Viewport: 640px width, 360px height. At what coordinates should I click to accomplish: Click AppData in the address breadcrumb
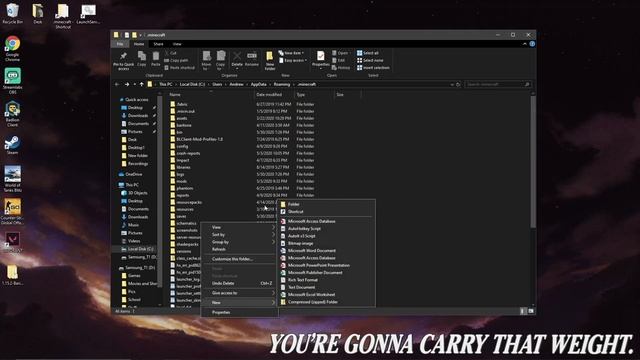tap(258, 84)
